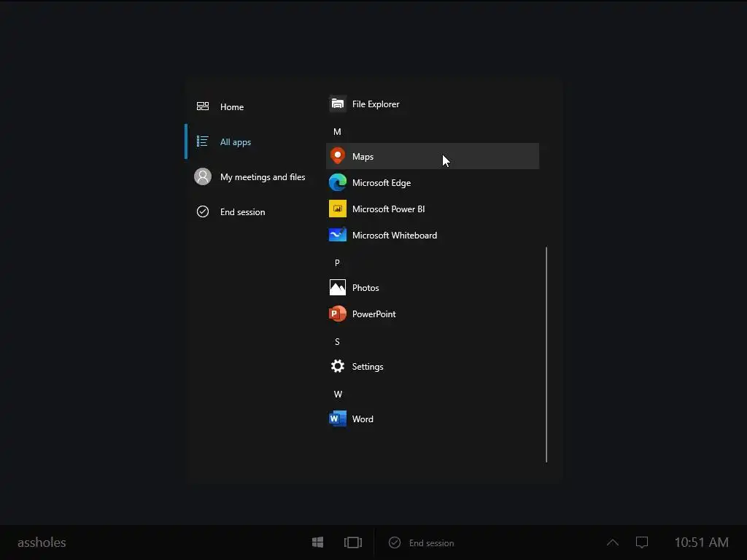Select the All apps menu label
The width and height of the screenshot is (747, 560).
[236, 142]
